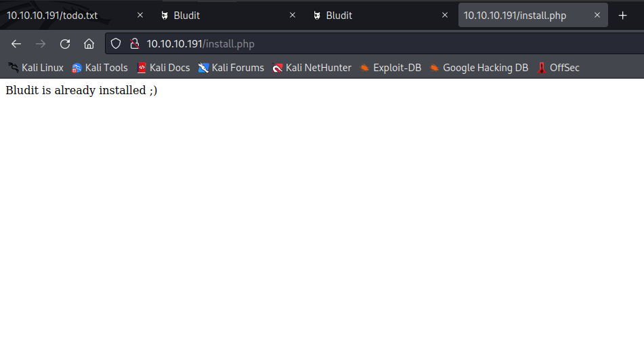Open a new tab with plus button
The image size is (644, 351).
point(623,16)
